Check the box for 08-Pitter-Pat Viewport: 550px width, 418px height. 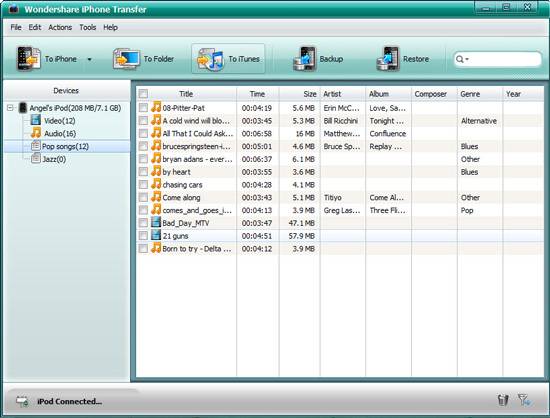pos(143,107)
